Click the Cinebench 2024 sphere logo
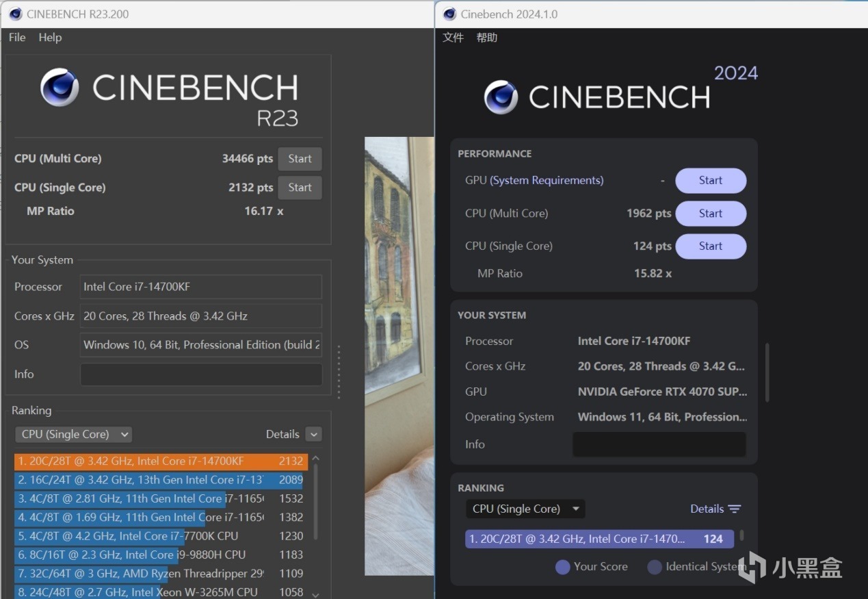 (501, 97)
